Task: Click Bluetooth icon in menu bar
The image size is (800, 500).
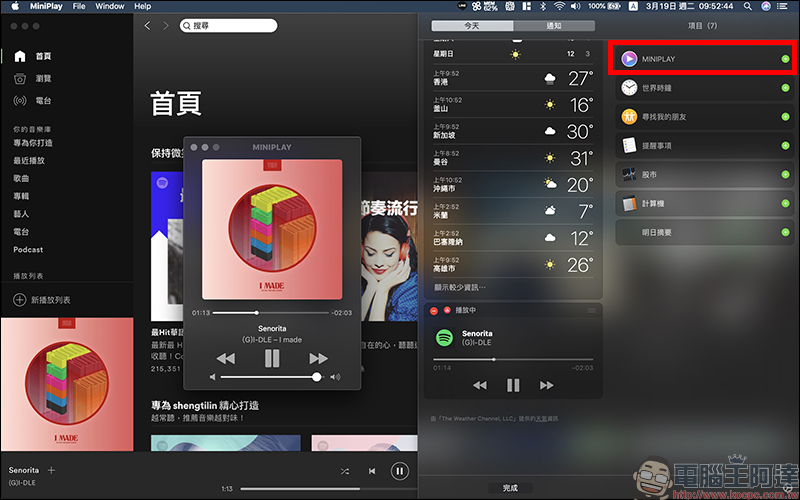Action: (543, 6)
